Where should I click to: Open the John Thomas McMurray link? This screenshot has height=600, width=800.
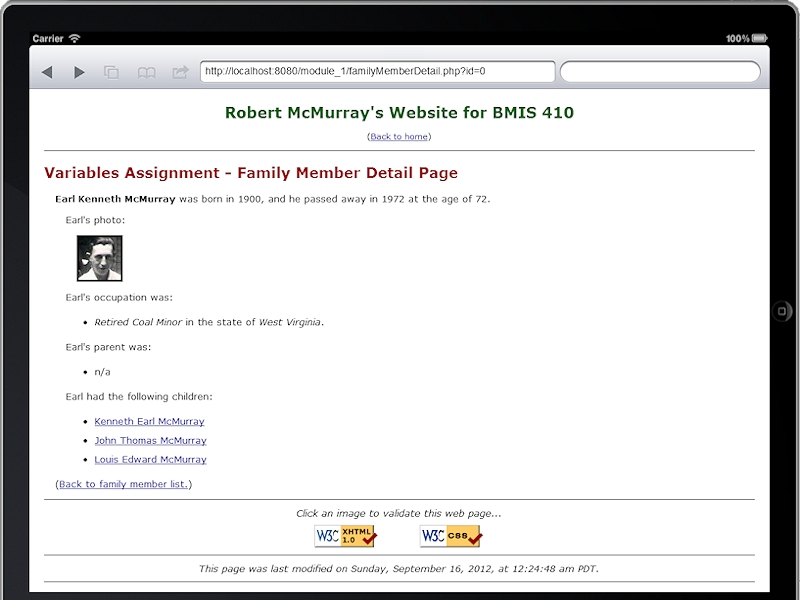pyautogui.click(x=150, y=440)
